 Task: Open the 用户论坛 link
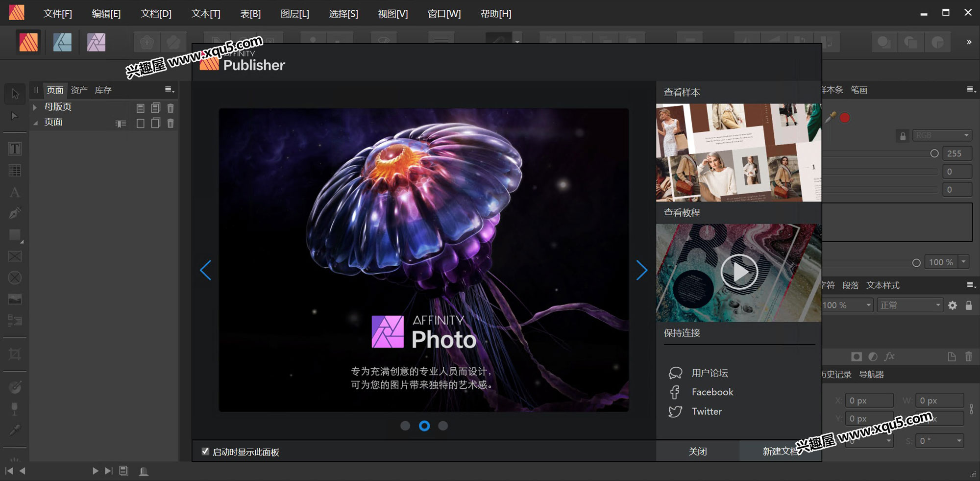(710, 373)
